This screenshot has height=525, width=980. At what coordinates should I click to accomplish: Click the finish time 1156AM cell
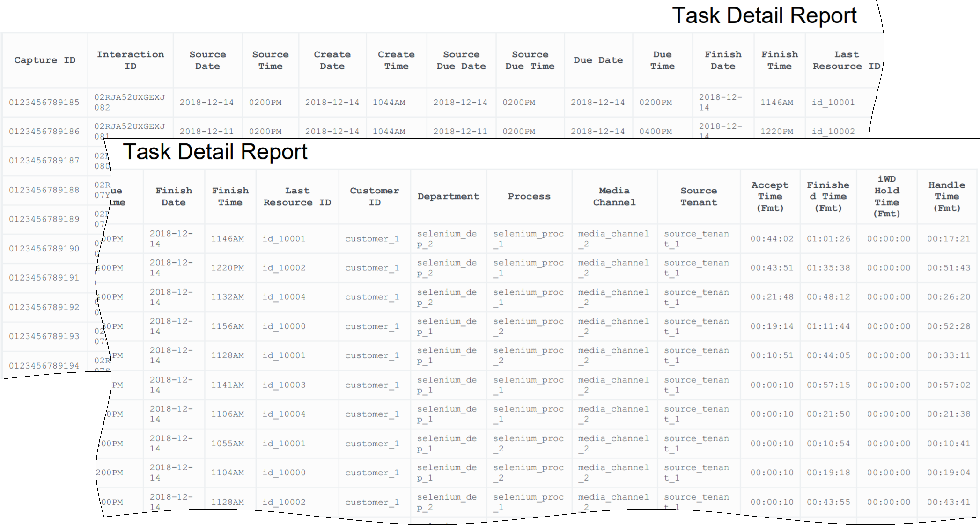pyautogui.click(x=227, y=326)
